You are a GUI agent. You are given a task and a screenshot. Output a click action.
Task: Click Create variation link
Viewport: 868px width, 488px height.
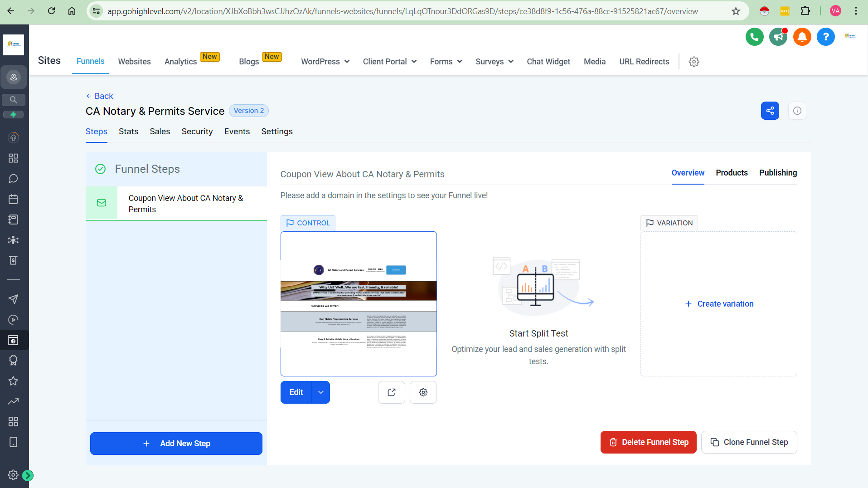[x=719, y=304]
